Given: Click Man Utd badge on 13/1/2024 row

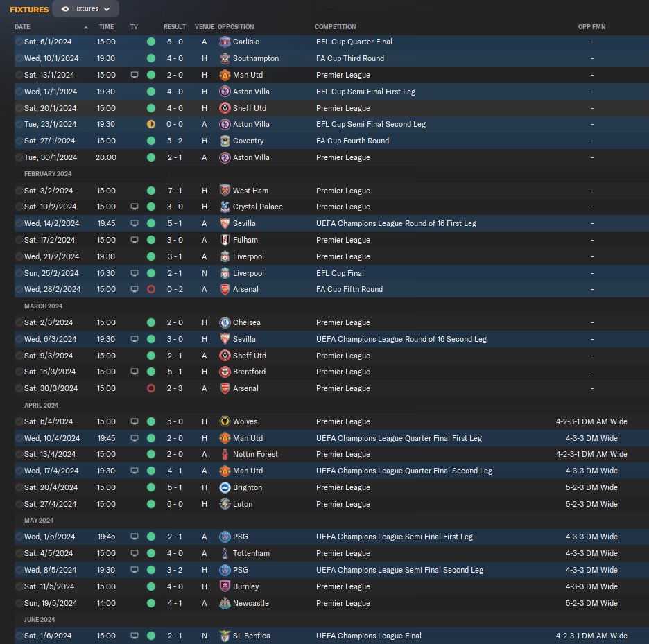Looking at the screenshot, I should click(225, 75).
